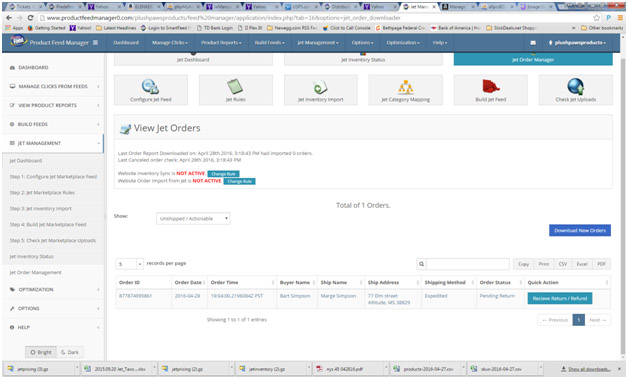Open the Jet Order Manager tab

coord(533,59)
